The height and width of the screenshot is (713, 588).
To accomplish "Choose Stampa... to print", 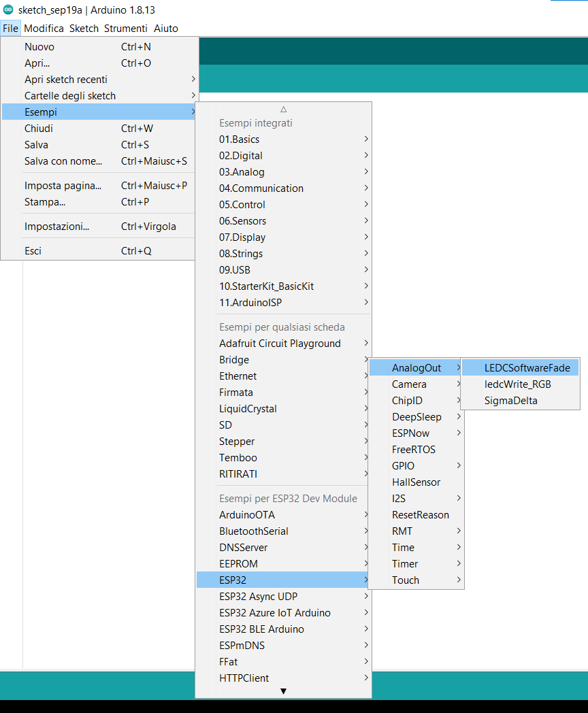I will click(x=99, y=202).
